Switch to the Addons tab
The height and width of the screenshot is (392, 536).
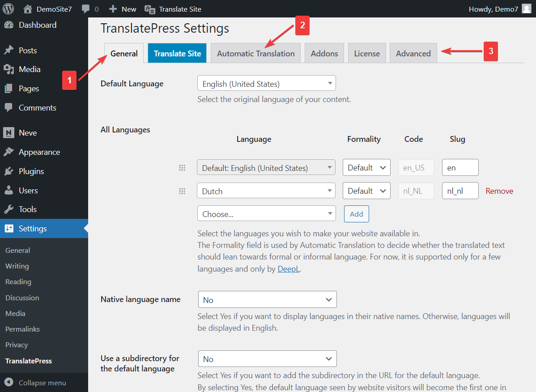(324, 53)
